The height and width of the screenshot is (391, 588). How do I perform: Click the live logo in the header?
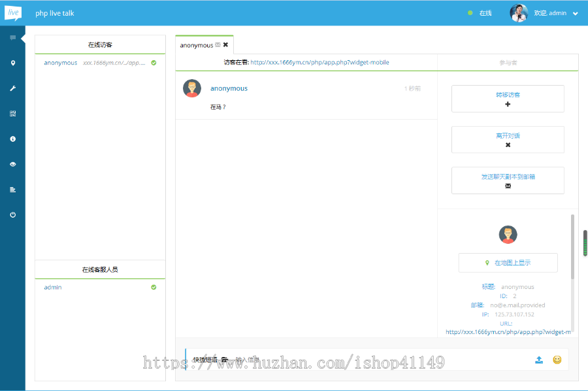click(x=13, y=13)
